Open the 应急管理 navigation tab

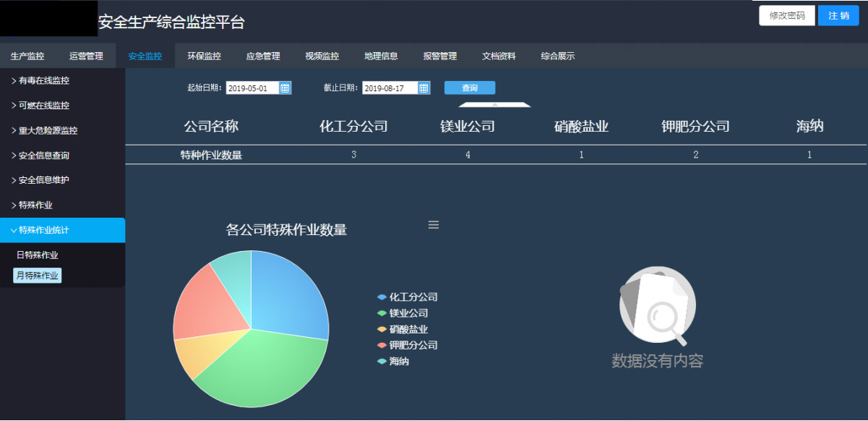tap(263, 56)
